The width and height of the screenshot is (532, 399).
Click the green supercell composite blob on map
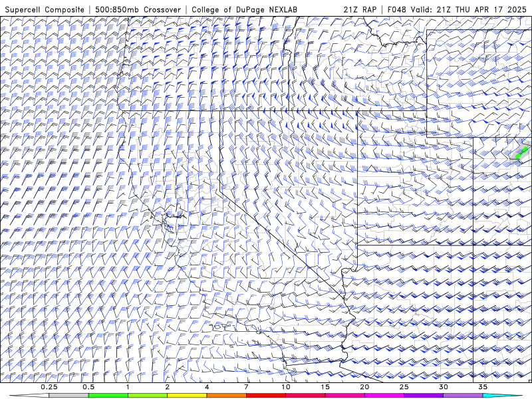click(x=521, y=153)
